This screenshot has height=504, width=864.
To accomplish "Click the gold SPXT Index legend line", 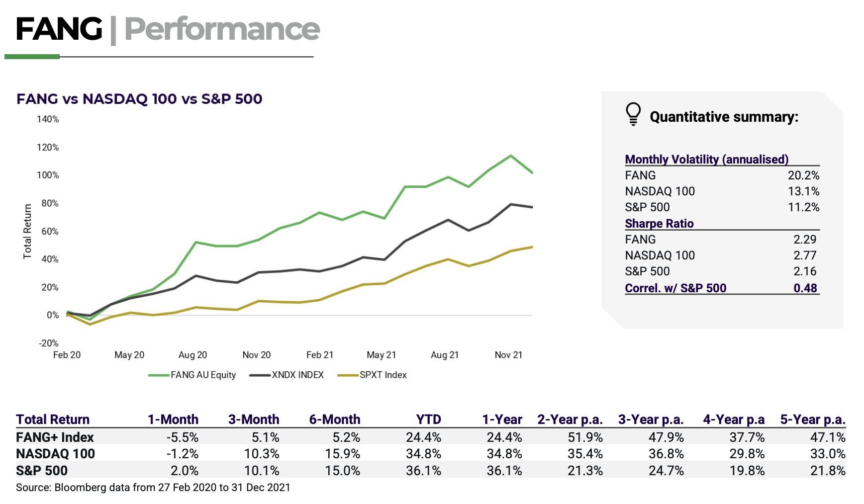I will pos(348,375).
